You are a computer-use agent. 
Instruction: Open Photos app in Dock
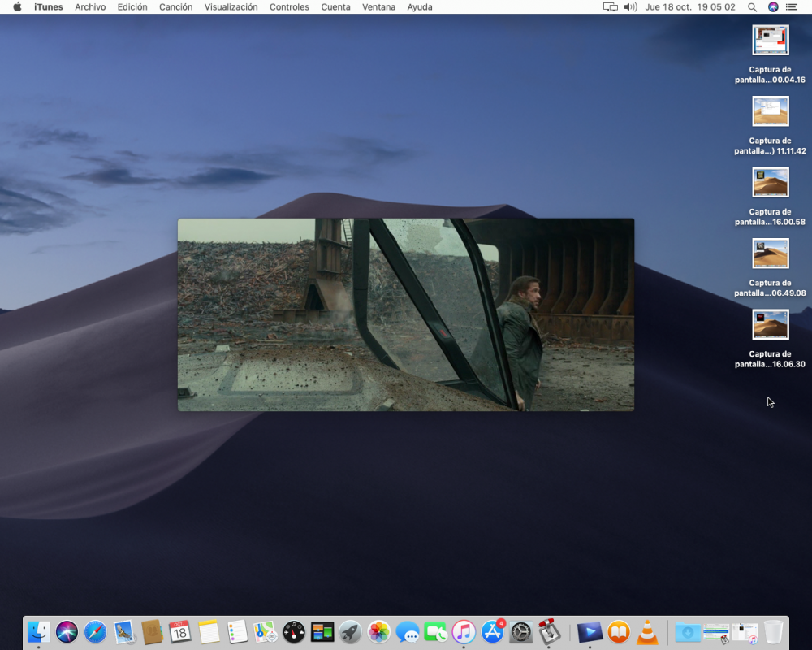[379, 632]
